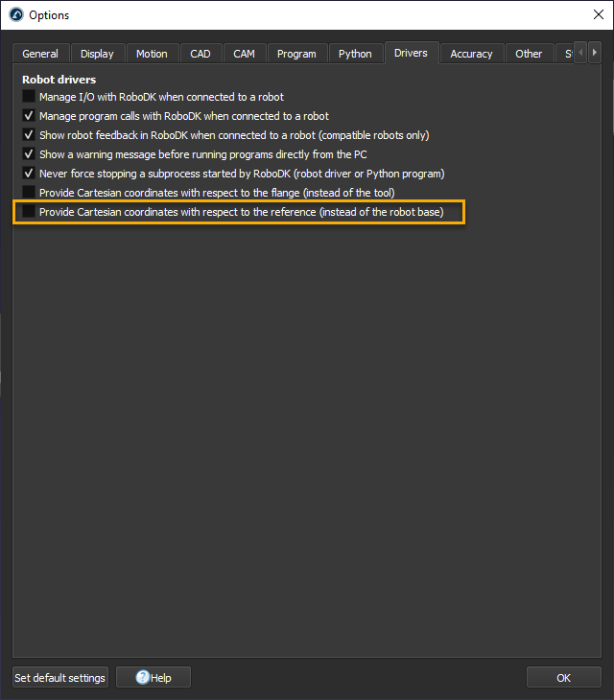
Task: Switch to the Accuracy tab
Action: click(x=471, y=54)
